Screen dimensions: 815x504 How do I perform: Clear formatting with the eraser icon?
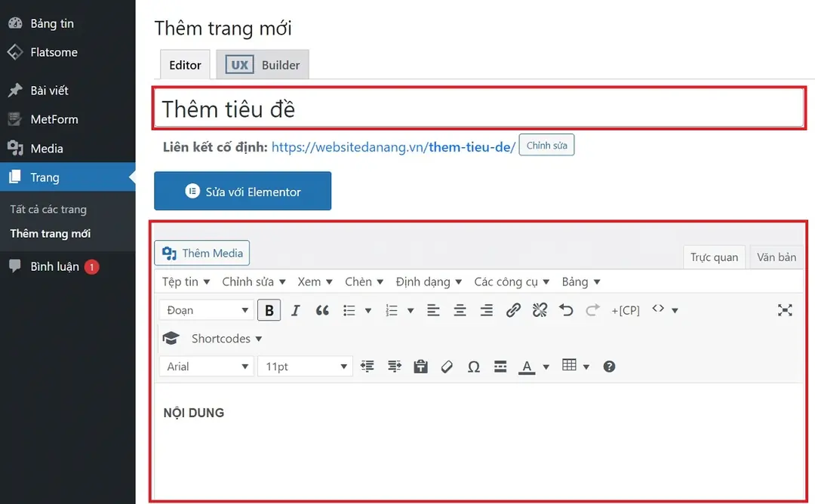click(x=447, y=366)
